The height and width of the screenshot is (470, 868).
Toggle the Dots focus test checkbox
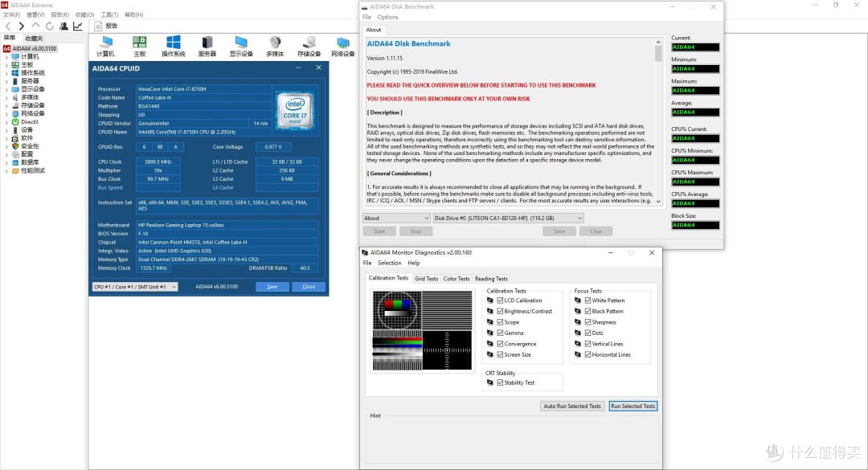[x=588, y=333]
